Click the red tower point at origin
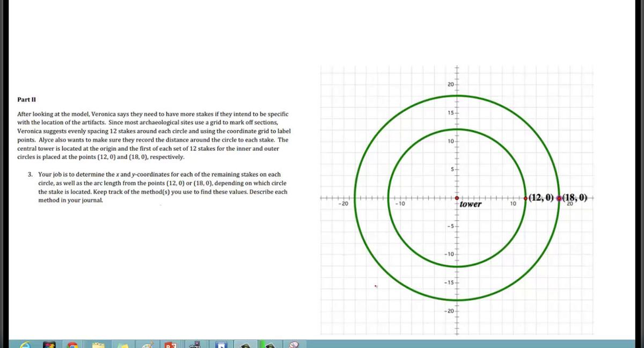 tap(457, 198)
